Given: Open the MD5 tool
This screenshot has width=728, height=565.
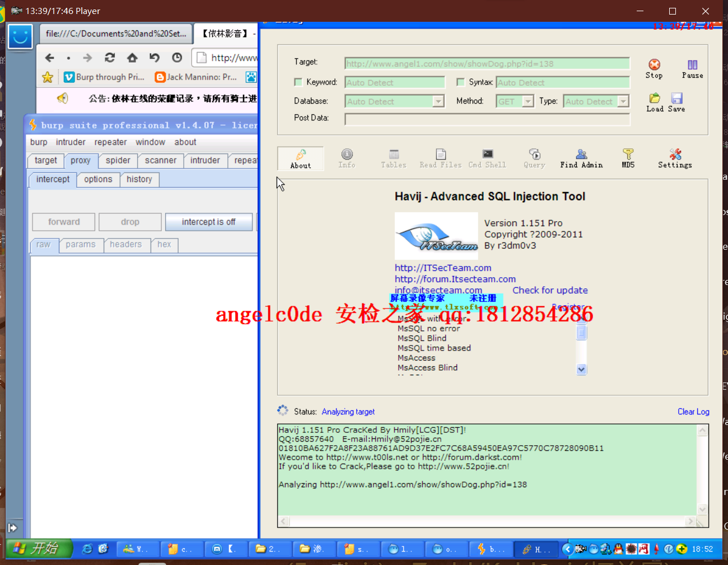Looking at the screenshot, I should [628, 158].
